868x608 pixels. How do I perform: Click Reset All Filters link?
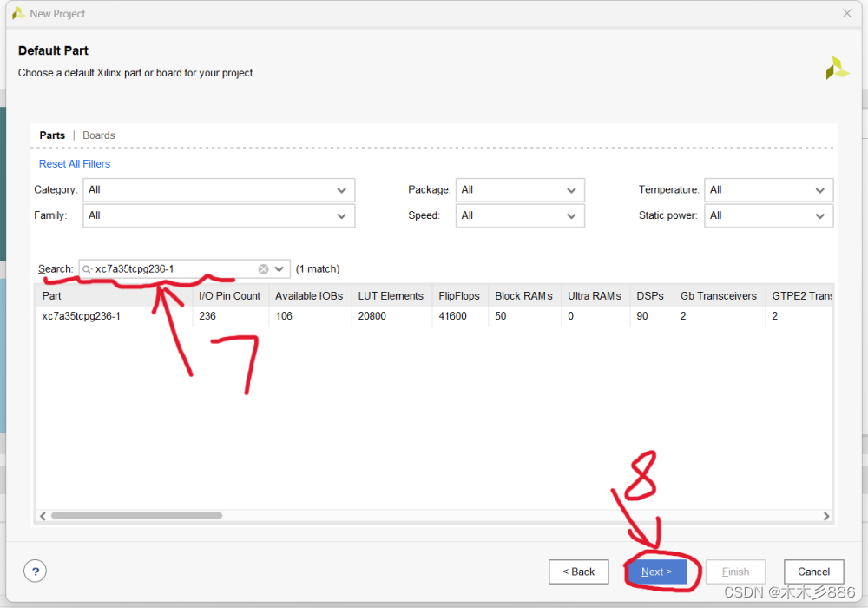pyautogui.click(x=74, y=164)
